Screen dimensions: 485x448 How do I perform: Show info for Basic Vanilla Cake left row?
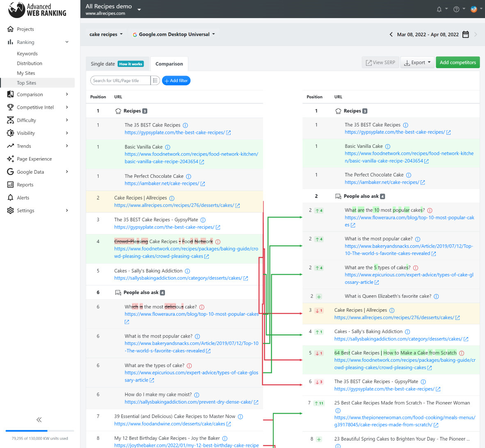168,147
